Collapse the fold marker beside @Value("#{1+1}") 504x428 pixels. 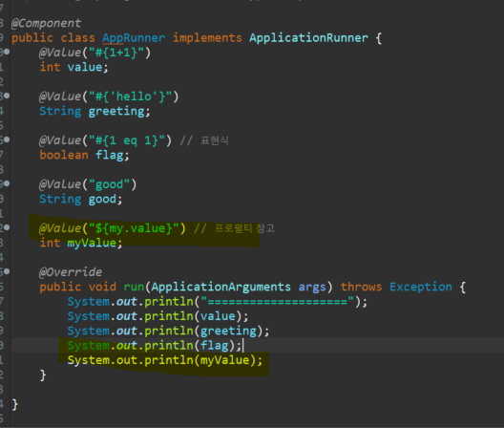click(x=7, y=52)
